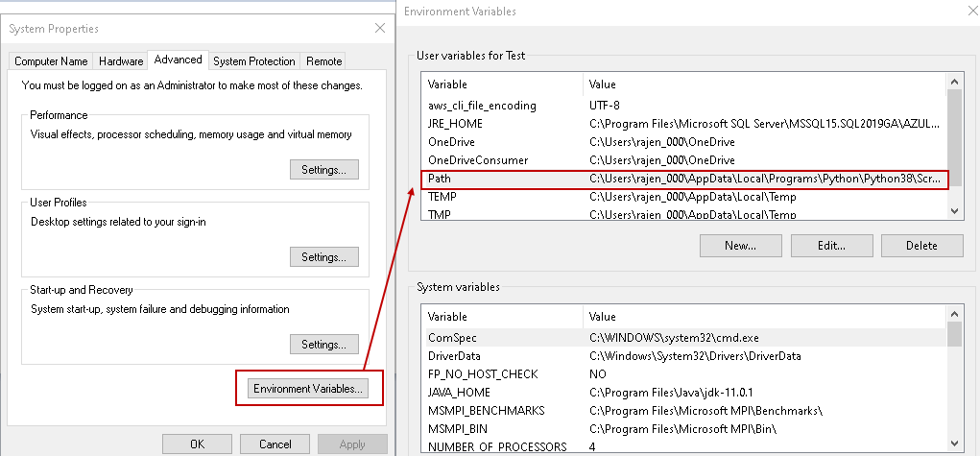Image resolution: width=980 pixels, height=456 pixels.
Task: Sort user variables by Variable column header
Action: (x=501, y=84)
